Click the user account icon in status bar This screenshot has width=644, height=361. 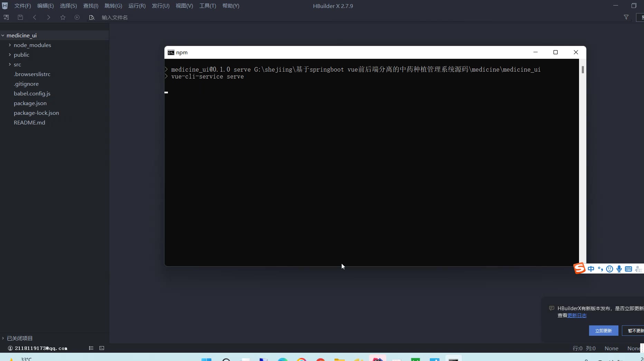pos(10,348)
